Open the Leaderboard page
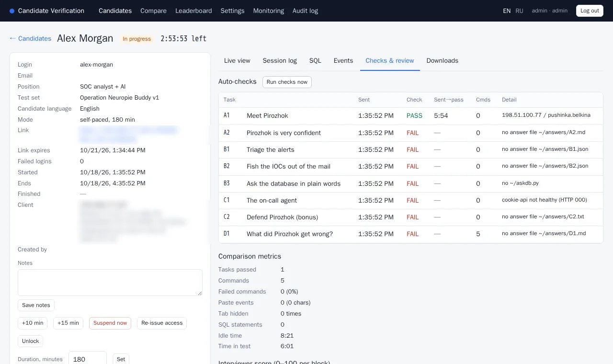This screenshot has height=364, width=613. point(193,11)
